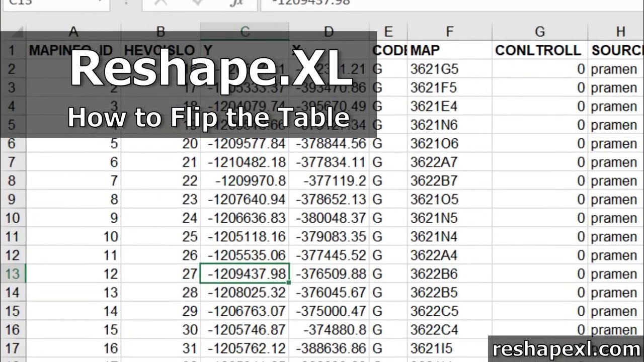Click cell with value -378652.13
This screenshot has height=362, width=644.
[329, 200]
